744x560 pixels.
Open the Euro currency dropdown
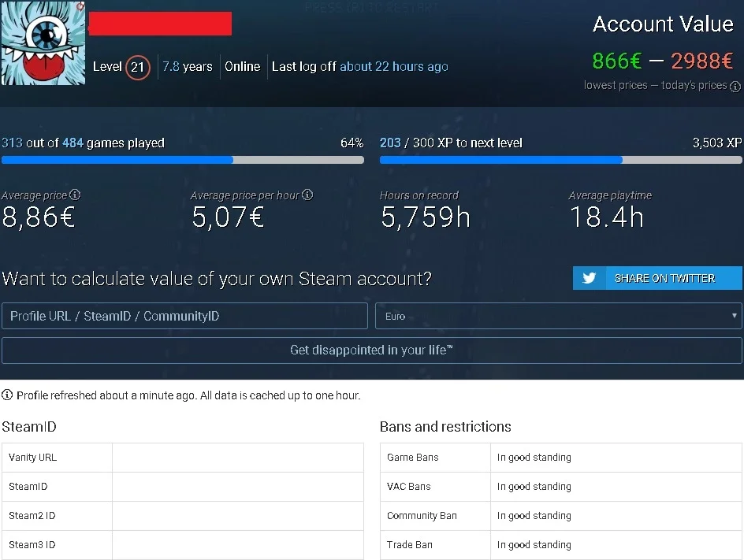[x=559, y=316]
